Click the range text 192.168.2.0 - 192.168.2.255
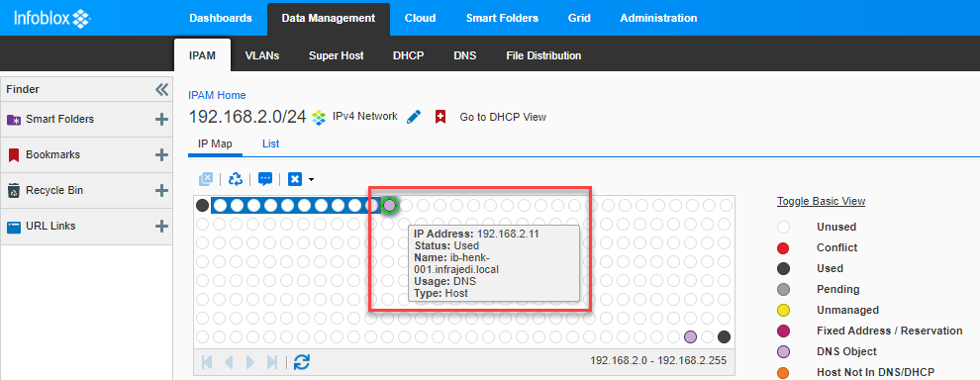Screen dimensions: 980x380 [658, 360]
